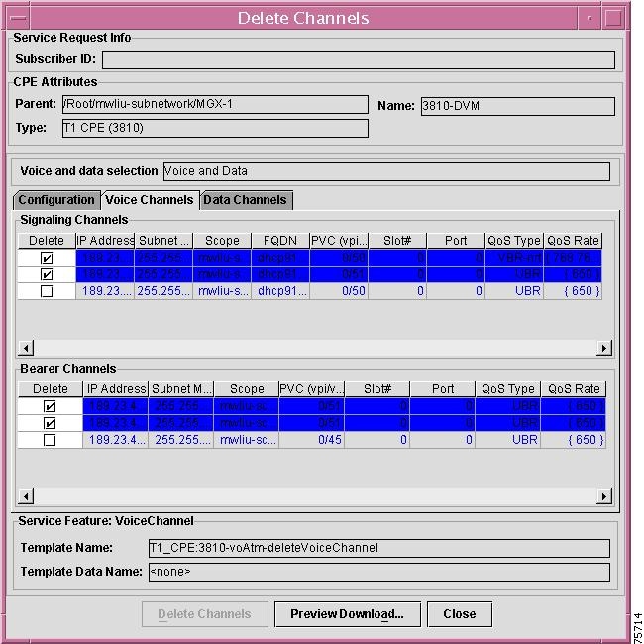Screen dimensions: 644x644
Task: Select the Voice Channels tab
Action: click(150, 200)
